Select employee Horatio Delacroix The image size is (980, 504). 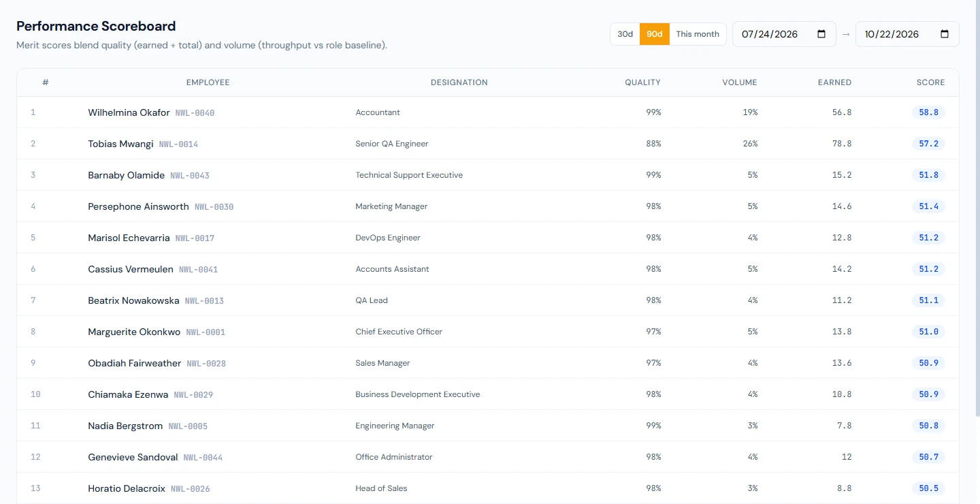(127, 488)
